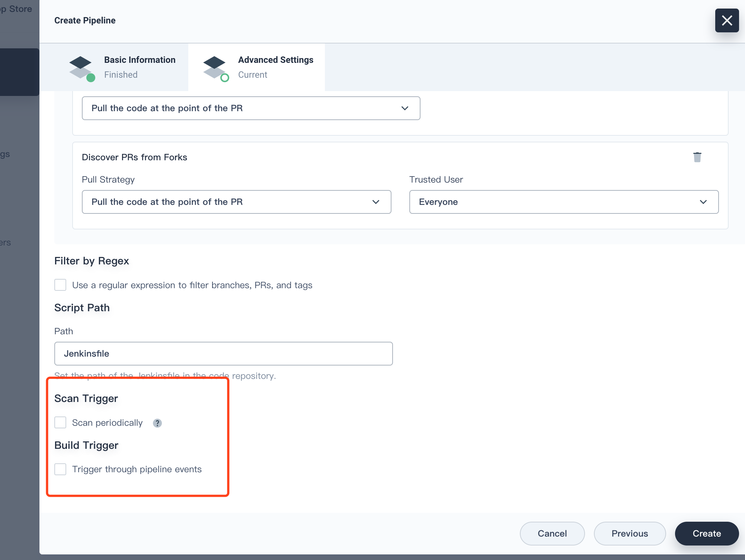Click the Current step progress circle
Screen dimensions: 745x560
(x=224, y=78)
